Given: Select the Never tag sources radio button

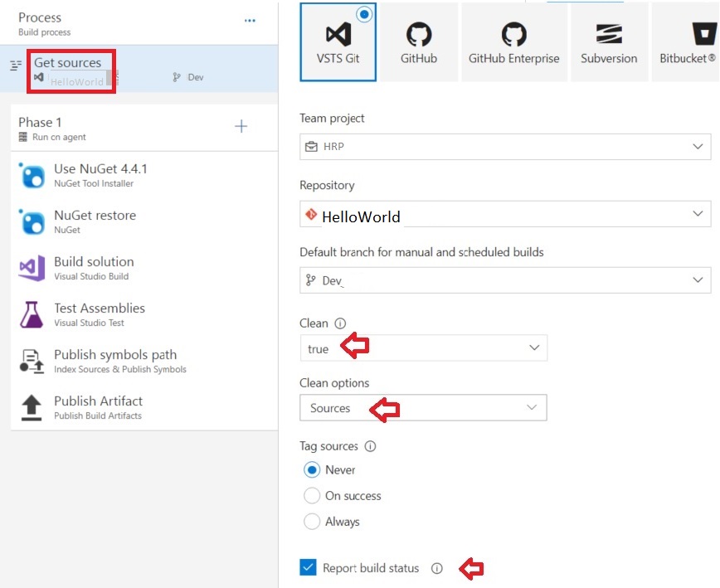Looking at the screenshot, I should [312, 470].
